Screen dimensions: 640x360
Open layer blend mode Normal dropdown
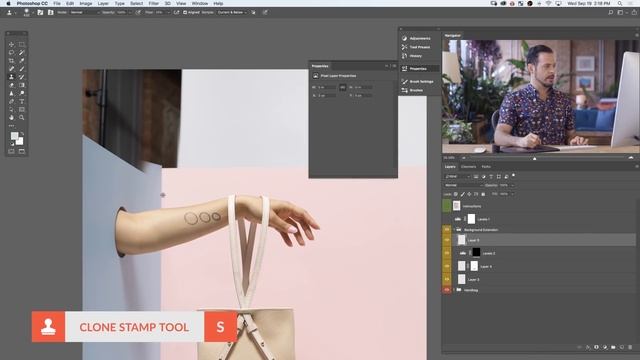click(463, 185)
